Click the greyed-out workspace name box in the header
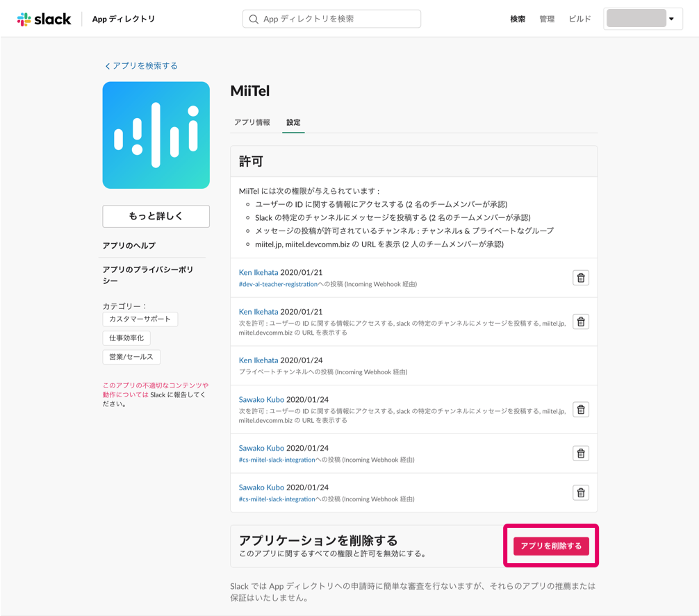The height and width of the screenshot is (616, 699). [x=636, y=19]
